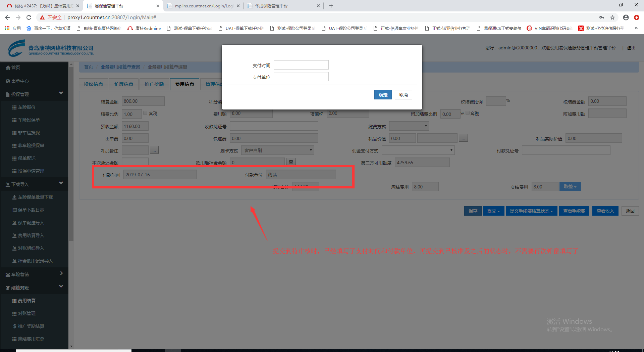The width and height of the screenshot is (644, 352).
Task: Open 车险保单批量下载 in the sidebar
Action: [33, 197]
